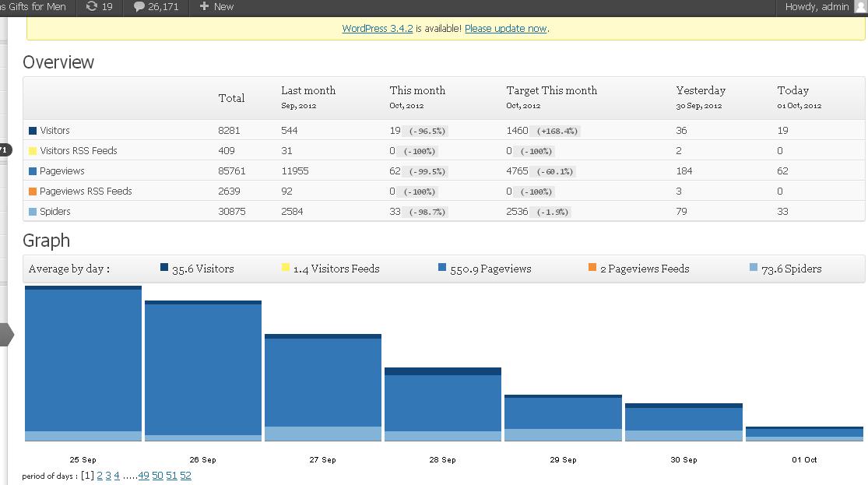Click the Pageviews last month value 11955
Viewport: 868px width, 485px height.
point(295,171)
